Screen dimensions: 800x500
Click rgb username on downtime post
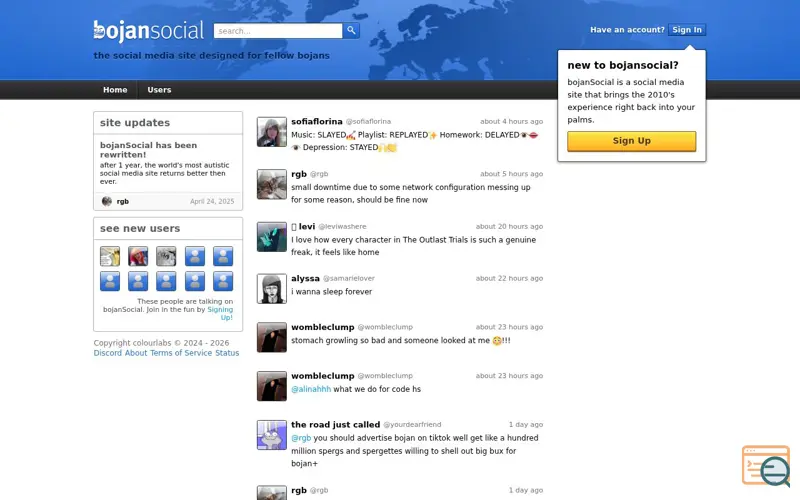pos(298,174)
